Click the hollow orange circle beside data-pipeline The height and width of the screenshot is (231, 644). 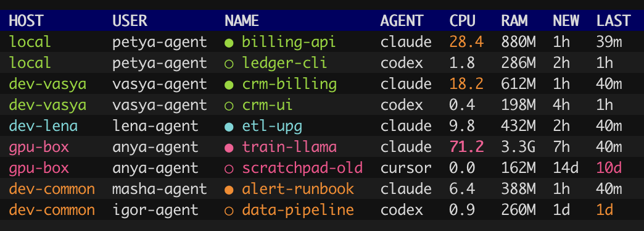[229, 211]
